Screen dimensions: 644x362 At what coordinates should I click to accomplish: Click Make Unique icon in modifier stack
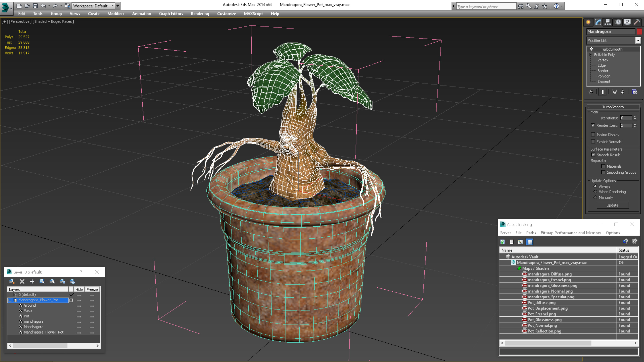pos(614,92)
